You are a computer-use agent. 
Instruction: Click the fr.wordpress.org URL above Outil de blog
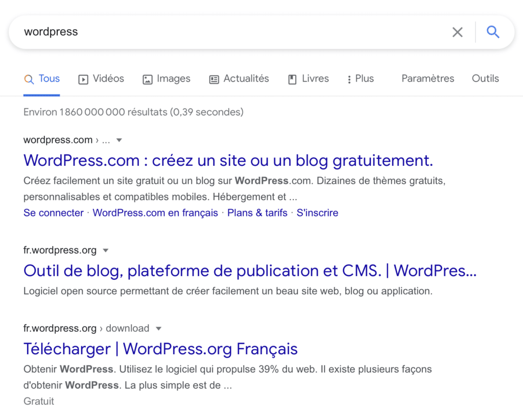point(60,251)
